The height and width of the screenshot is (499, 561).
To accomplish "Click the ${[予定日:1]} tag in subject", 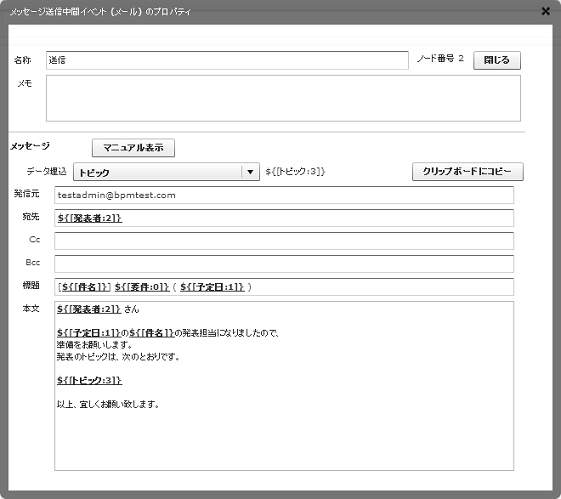I will point(212,287).
